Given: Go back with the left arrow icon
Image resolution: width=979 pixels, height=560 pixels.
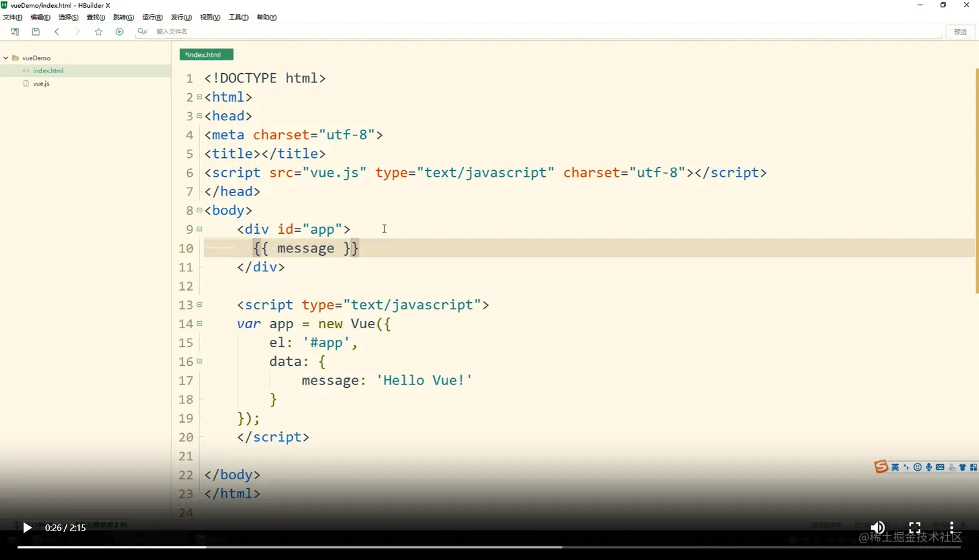Looking at the screenshot, I should tap(57, 32).
